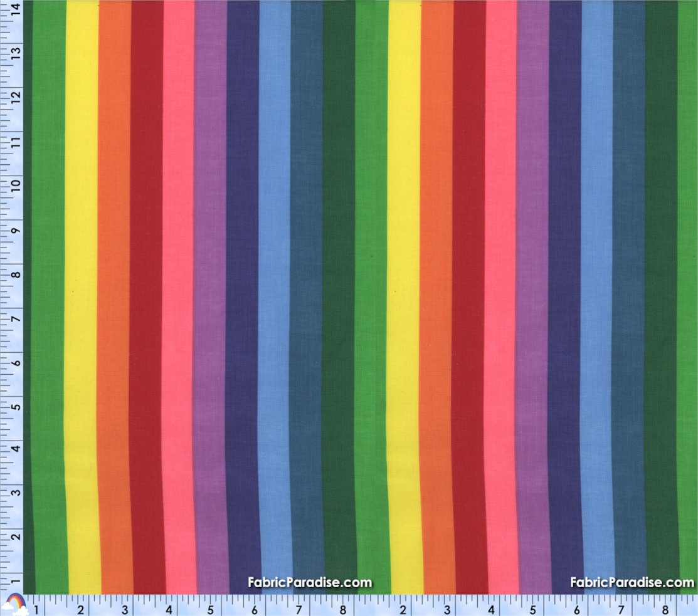The width and height of the screenshot is (698, 616).
Task: Pick the leftmost red stripe
Action: [147, 295]
